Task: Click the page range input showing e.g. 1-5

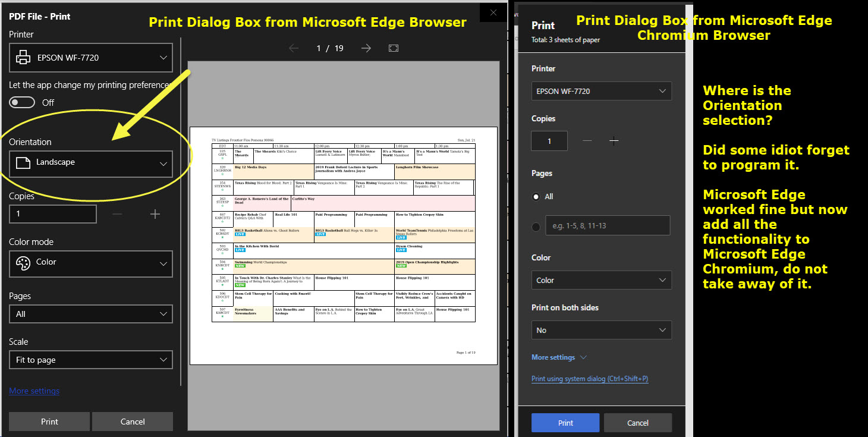Action: click(607, 225)
